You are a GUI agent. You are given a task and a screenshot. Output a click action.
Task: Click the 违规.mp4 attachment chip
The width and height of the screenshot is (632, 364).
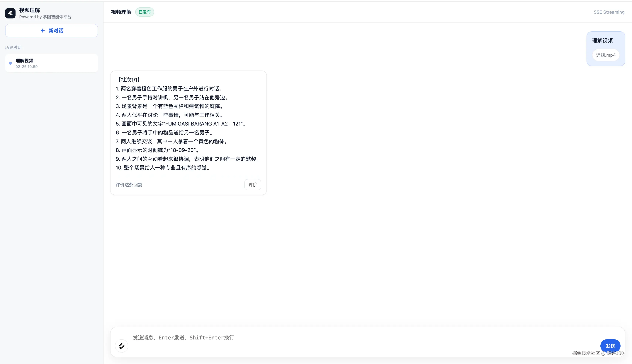(x=606, y=55)
